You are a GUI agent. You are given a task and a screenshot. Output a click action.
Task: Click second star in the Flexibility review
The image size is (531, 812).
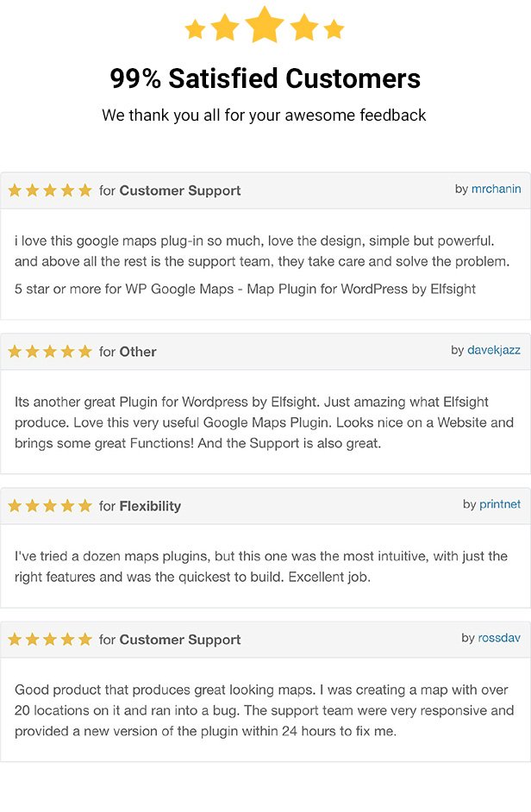[x=32, y=506]
